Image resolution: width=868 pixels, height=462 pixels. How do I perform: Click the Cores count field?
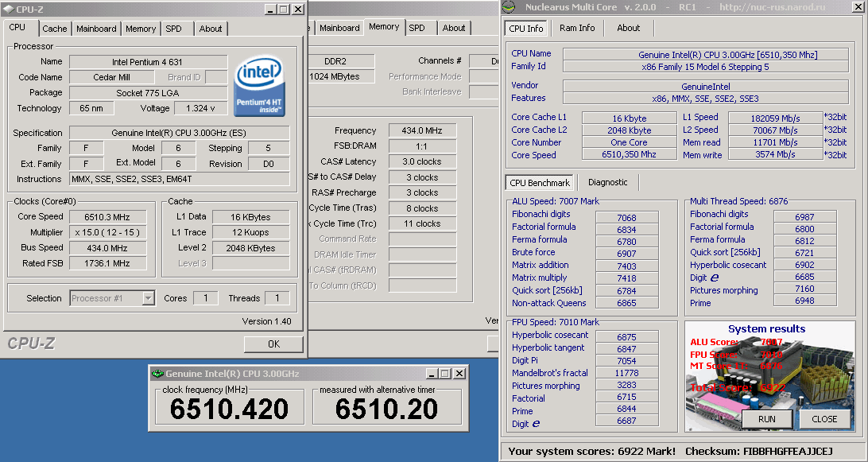(x=205, y=298)
